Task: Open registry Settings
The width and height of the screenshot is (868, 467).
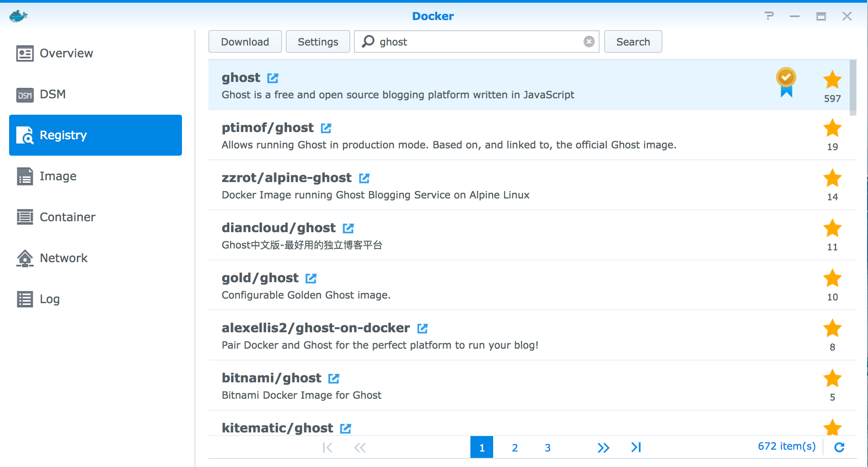Action: (318, 42)
